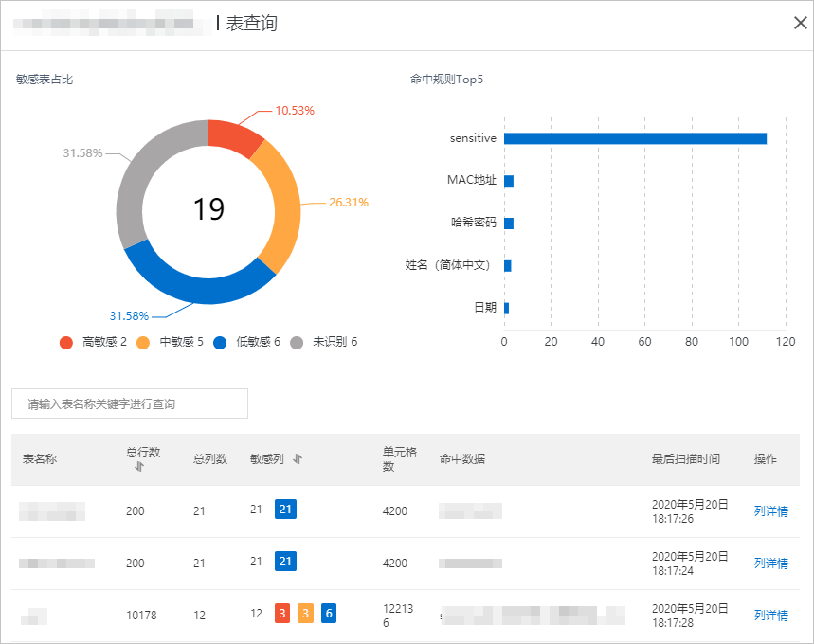
Task: Click the red 3 badge in the third row
Action: [281, 614]
